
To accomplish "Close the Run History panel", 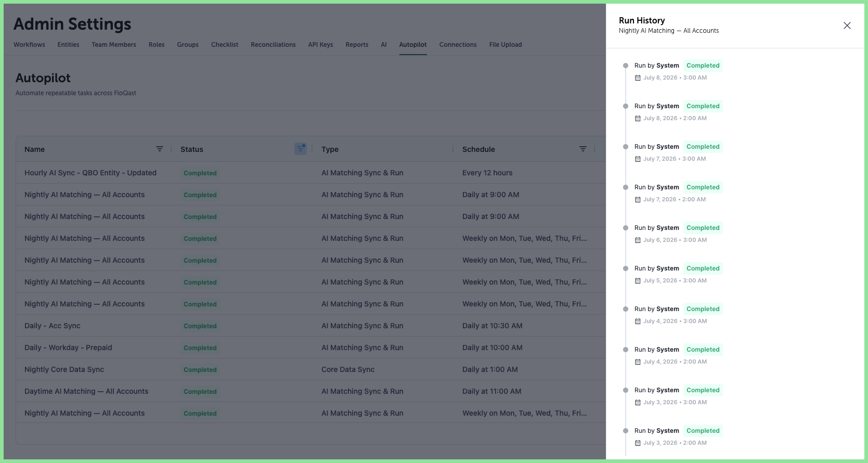I will 847,25.
